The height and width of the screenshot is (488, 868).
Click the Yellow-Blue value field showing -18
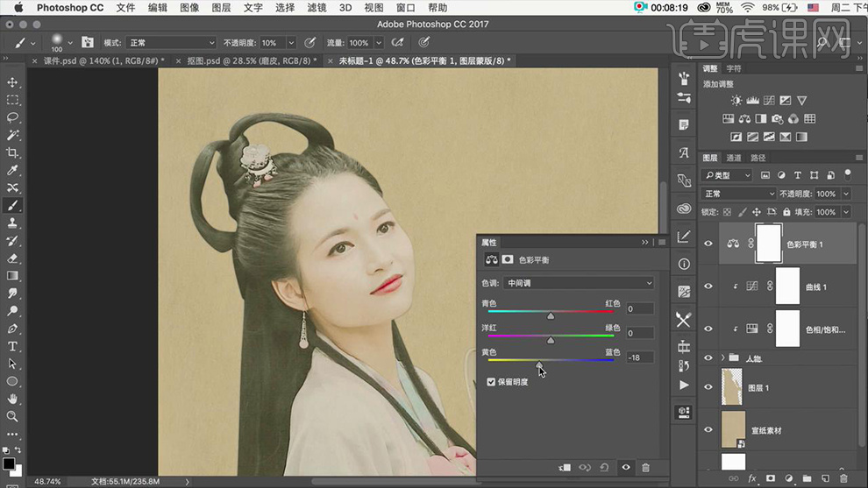640,357
